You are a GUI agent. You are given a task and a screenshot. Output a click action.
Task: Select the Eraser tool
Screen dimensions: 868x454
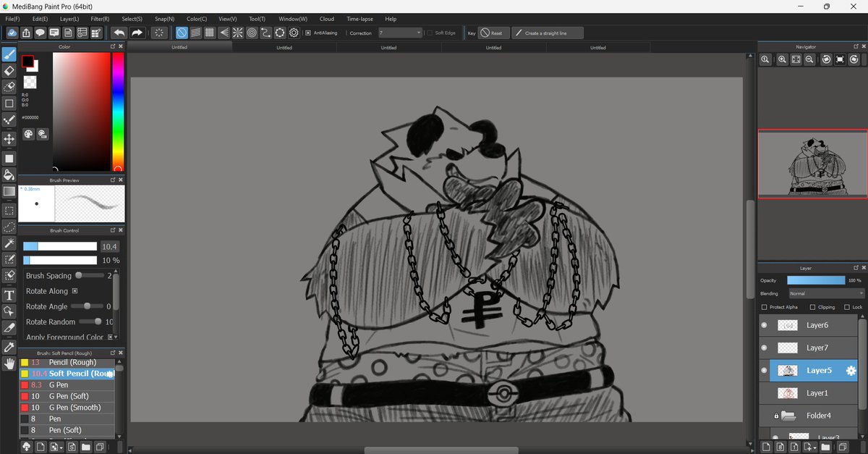point(9,71)
